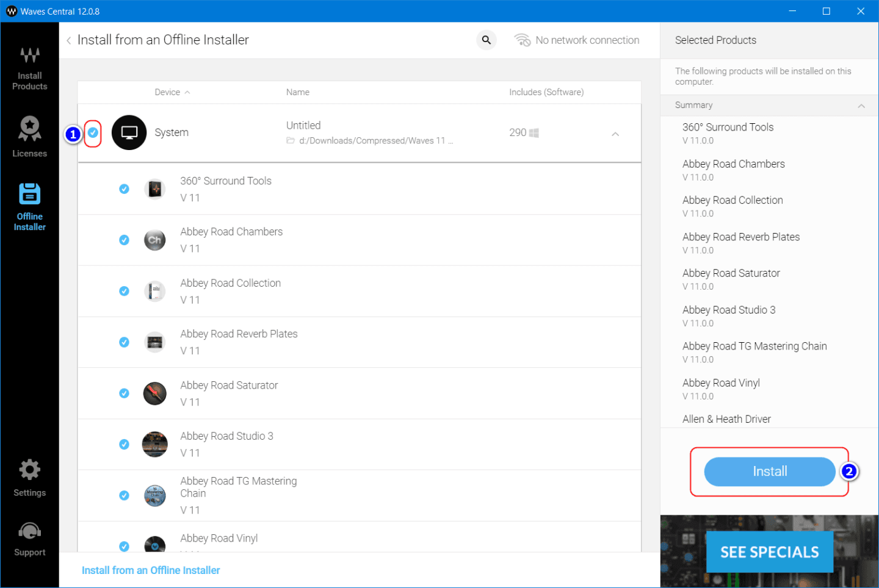The width and height of the screenshot is (879, 588).
Task: Click the System device monitor icon
Action: 129,132
